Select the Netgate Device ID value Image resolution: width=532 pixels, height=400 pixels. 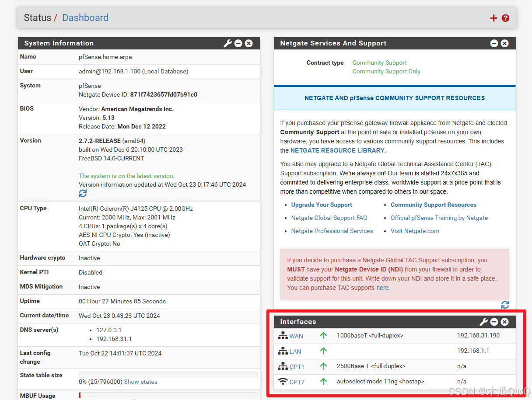pyautogui.click(x=164, y=94)
